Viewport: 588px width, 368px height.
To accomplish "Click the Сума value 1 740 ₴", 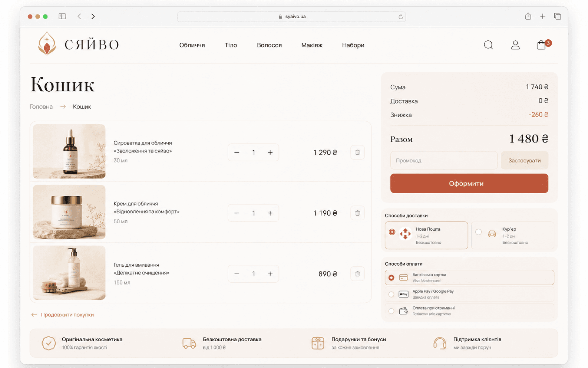I will pos(537,87).
